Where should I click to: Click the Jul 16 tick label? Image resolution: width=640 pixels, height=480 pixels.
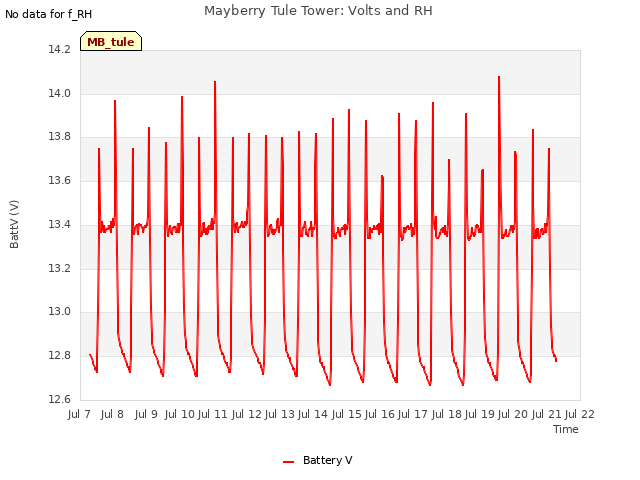[380, 414]
